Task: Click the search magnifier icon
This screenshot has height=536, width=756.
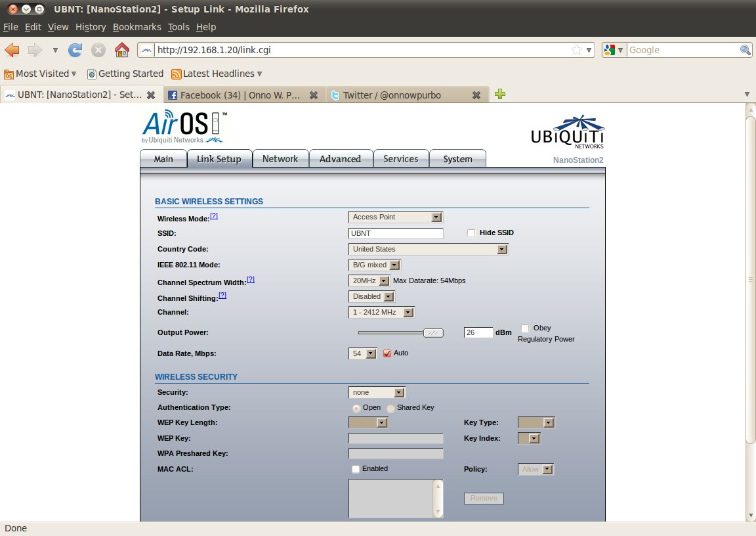Action: point(745,50)
